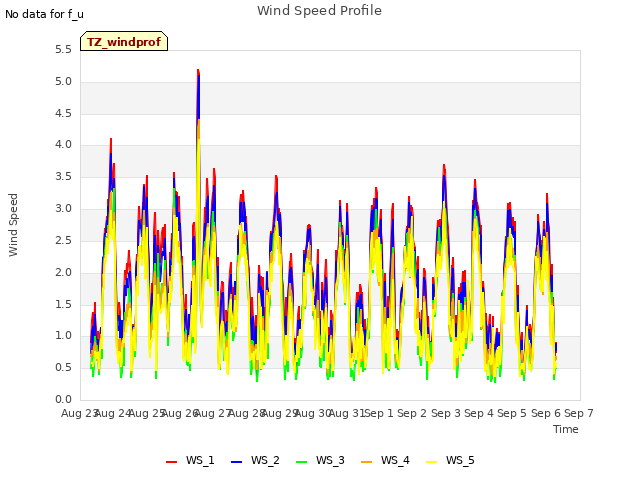Click the Time x-axis label
Image resolution: width=640 pixels, height=480 pixels.
[x=566, y=429]
